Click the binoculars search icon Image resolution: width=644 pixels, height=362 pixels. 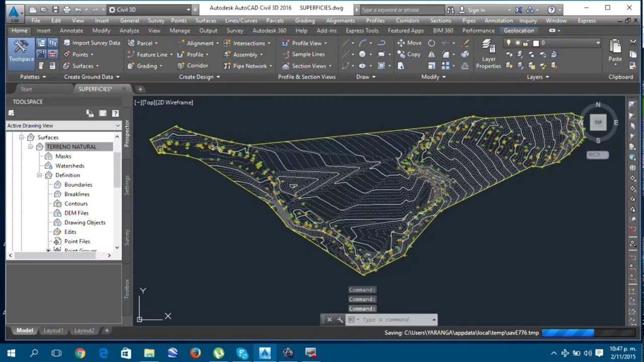click(x=450, y=10)
